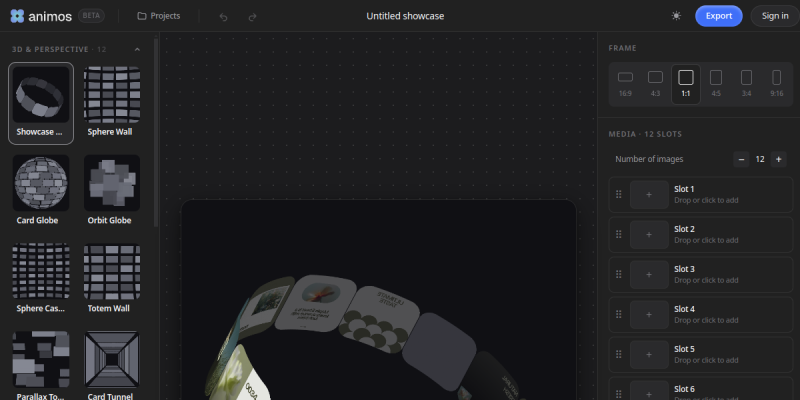The width and height of the screenshot is (800, 400).
Task: Click the FRAME heading
Action: tap(622, 48)
